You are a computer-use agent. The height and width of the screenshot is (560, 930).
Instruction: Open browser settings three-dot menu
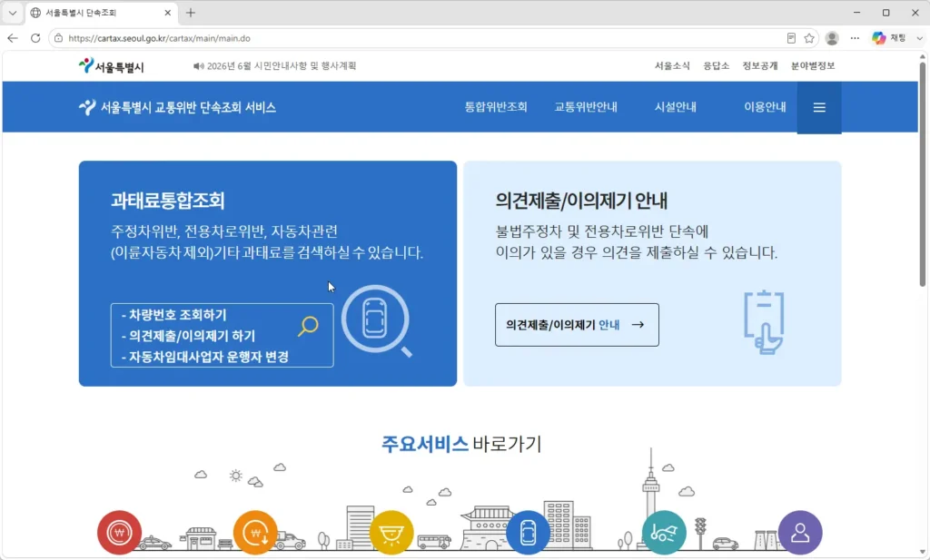(x=855, y=38)
